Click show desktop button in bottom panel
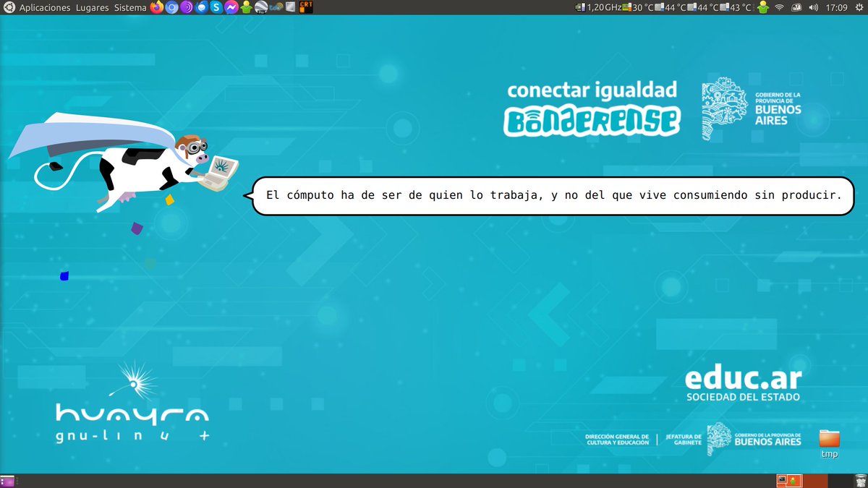The width and height of the screenshot is (868, 488). 7,481
